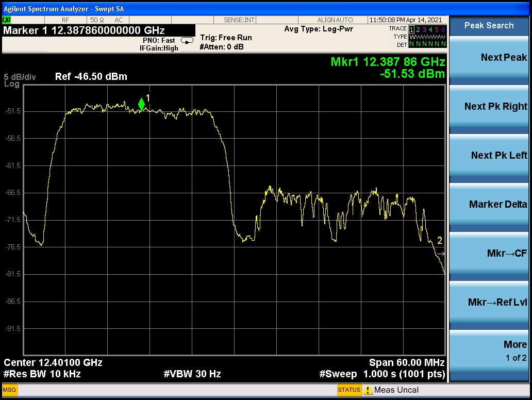Click the AC coupling indicator
The width and height of the screenshot is (532, 400).
119,20
